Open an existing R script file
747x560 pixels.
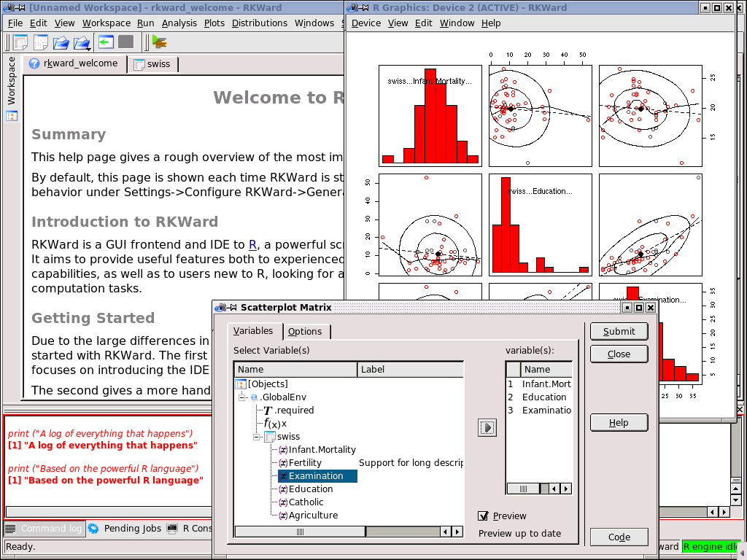(61, 42)
